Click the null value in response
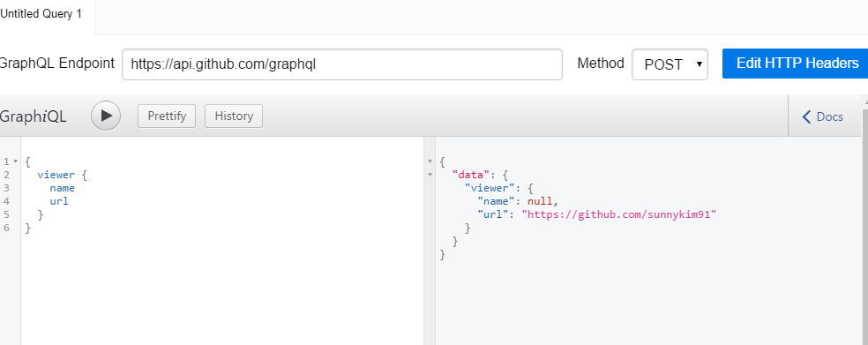This screenshot has height=345, width=868. [x=540, y=201]
